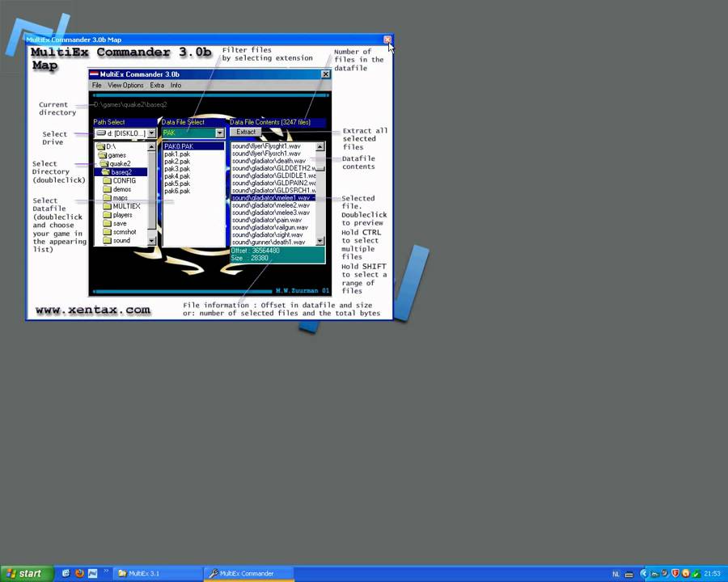Select sound\gladiator\sight.wav entry

(268, 235)
